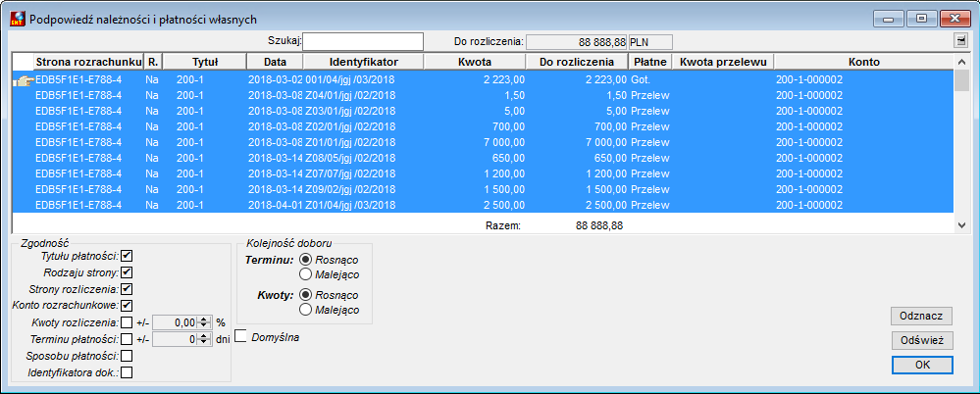This screenshot has height=394, width=980.
Task: Toggle Rodzaju strony checkbox
Action: coord(127,272)
